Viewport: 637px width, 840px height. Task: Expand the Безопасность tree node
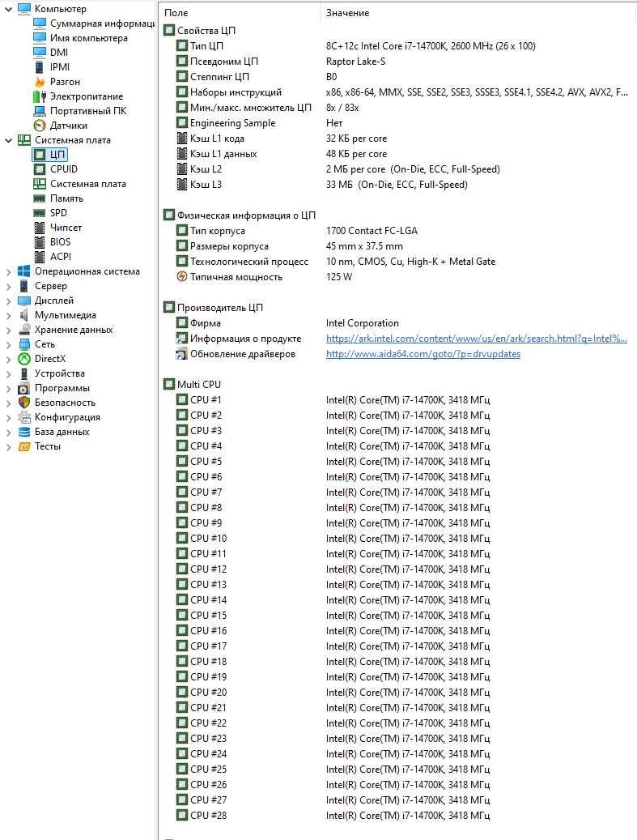[x=8, y=403]
